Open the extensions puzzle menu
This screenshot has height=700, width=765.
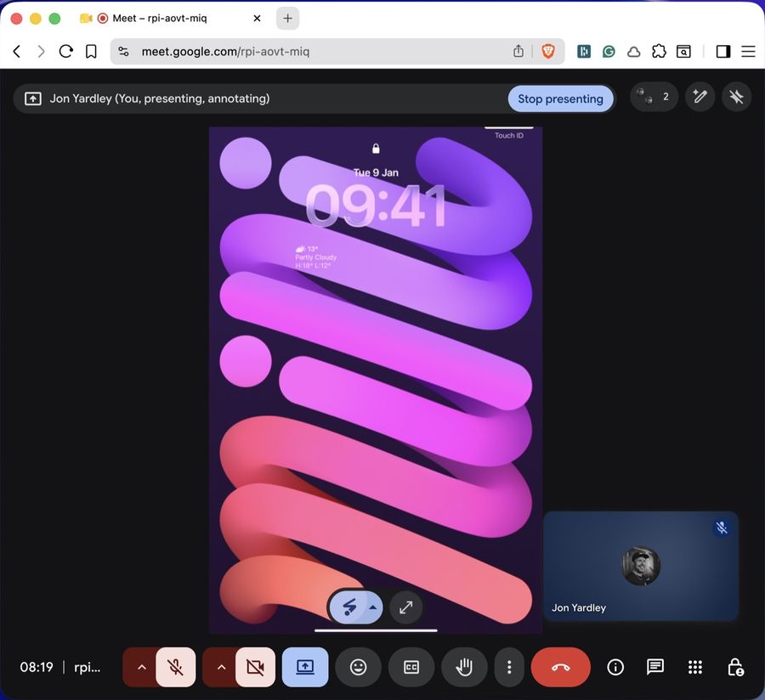pyautogui.click(x=659, y=51)
